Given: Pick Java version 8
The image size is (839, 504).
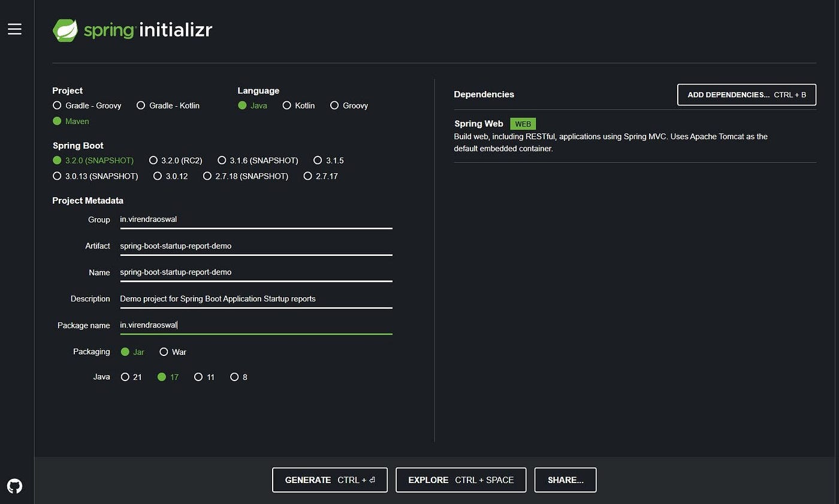Looking at the screenshot, I should (x=239, y=377).
